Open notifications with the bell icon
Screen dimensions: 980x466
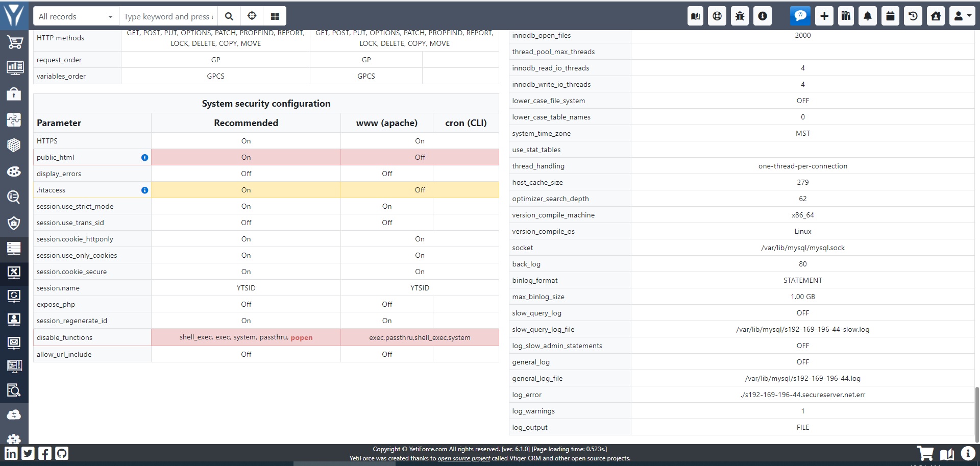[x=867, y=16]
